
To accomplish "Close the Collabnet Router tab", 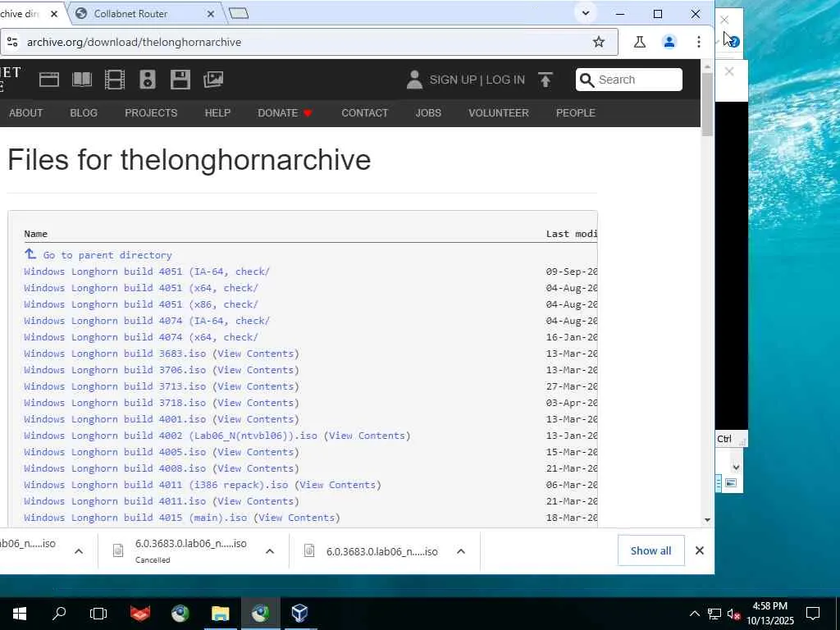I will tap(211, 14).
